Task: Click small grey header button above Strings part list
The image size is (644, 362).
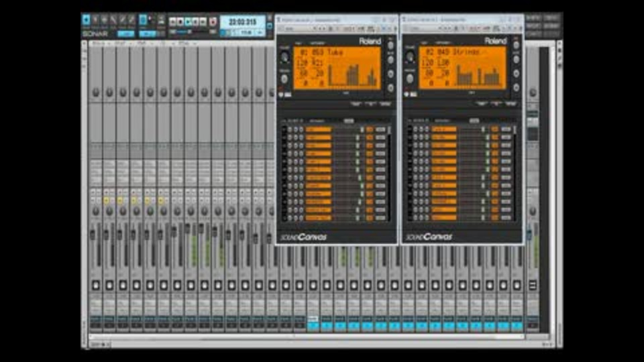Action: point(474,121)
